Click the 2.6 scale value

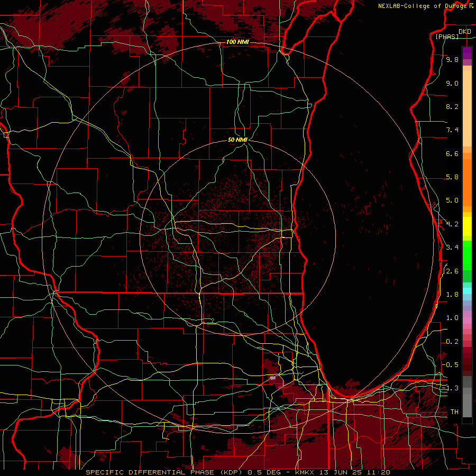pos(452,271)
